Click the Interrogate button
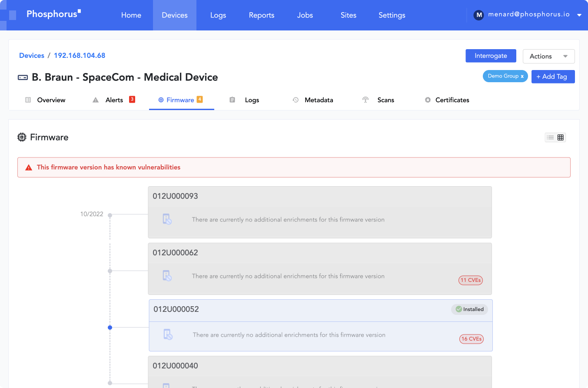This screenshot has height=388, width=588. 491,56
